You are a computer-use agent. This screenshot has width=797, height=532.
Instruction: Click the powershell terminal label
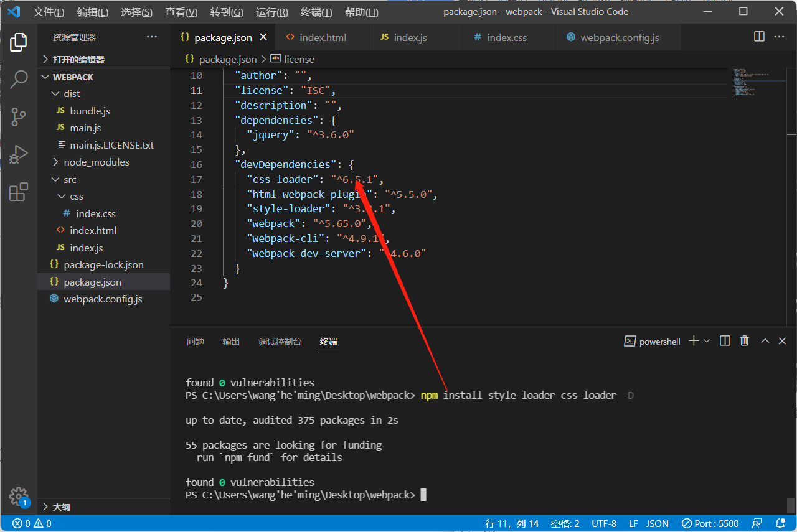(x=653, y=342)
